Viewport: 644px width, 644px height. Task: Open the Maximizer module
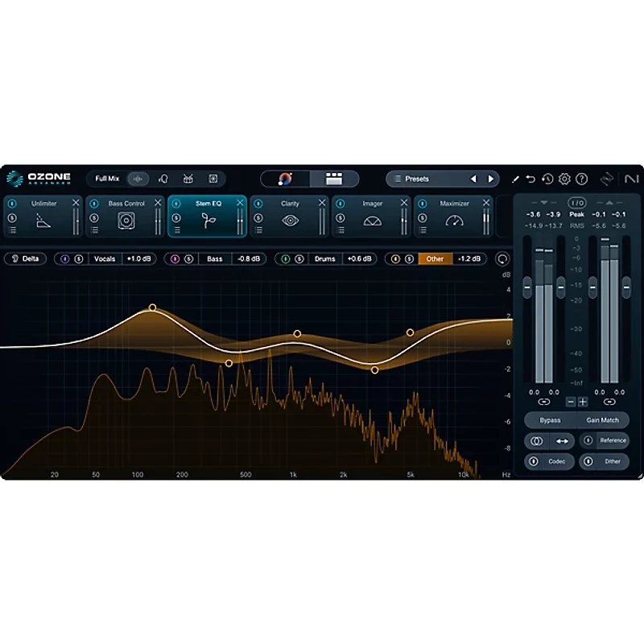pyautogui.click(x=455, y=204)
